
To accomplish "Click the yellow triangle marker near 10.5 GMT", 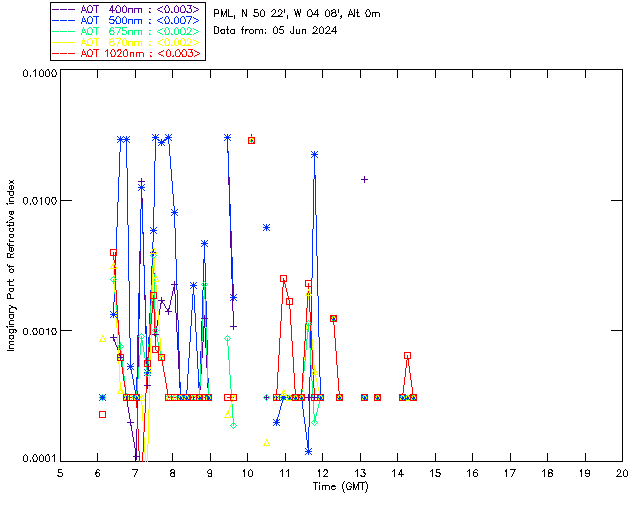I will [x=267, y=442].
